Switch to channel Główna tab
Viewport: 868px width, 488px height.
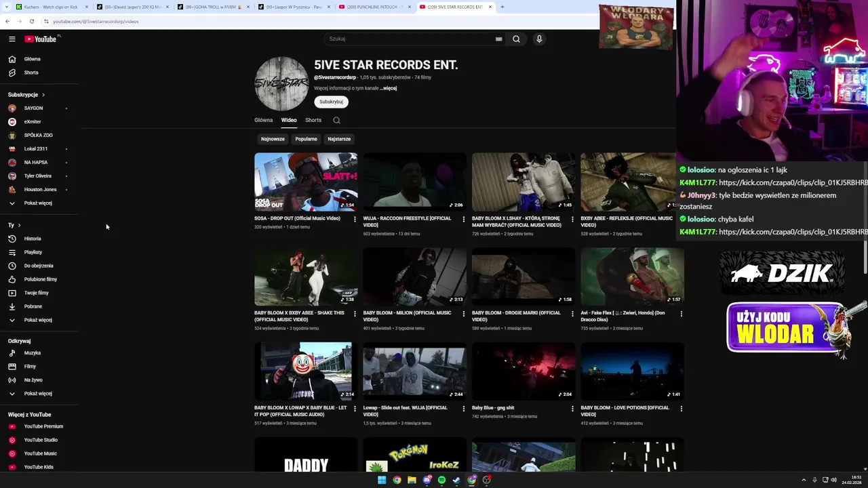coord(263,120)
